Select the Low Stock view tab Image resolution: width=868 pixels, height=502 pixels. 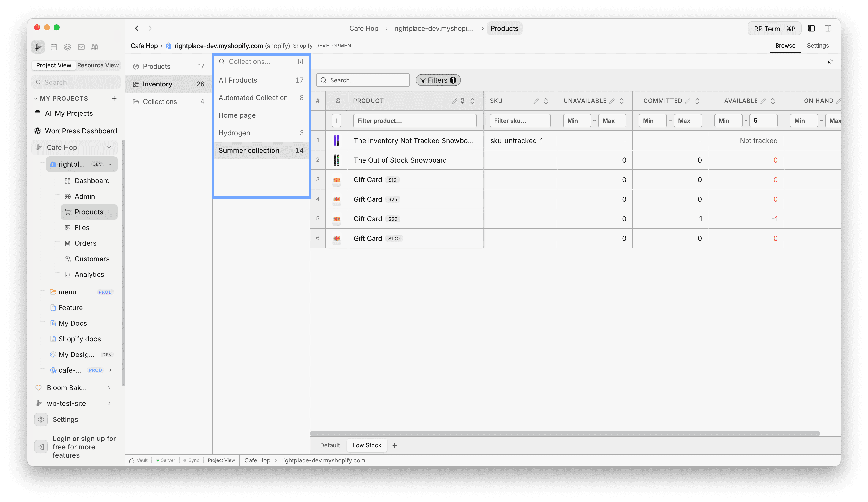pyautogui.click(x=367, y=445)
